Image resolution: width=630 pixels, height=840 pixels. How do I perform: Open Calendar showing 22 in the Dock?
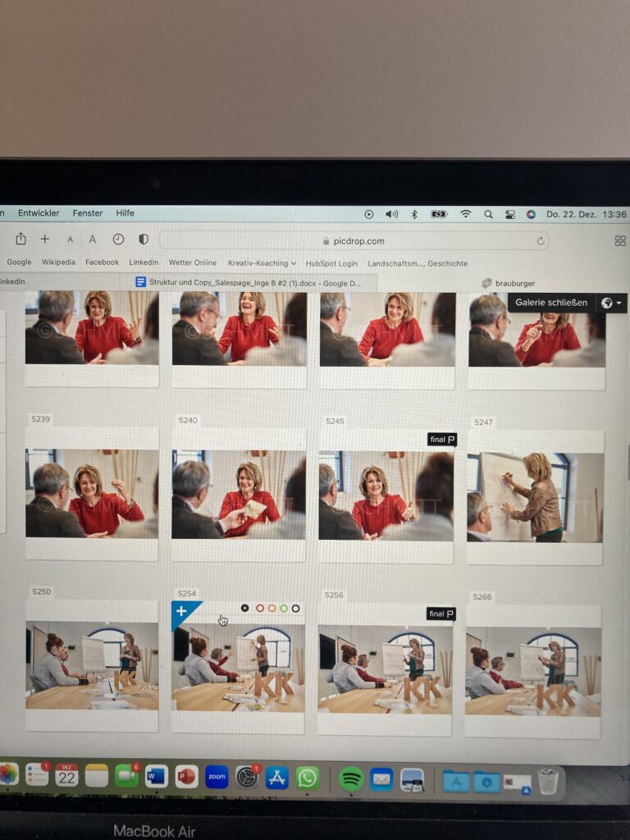66,775
